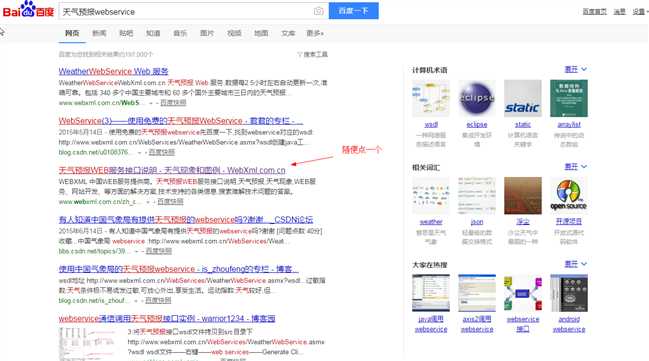Open the 百度首页 link at top right
The height and width of the screenshot is (361, 649).
tap(594, 12)
